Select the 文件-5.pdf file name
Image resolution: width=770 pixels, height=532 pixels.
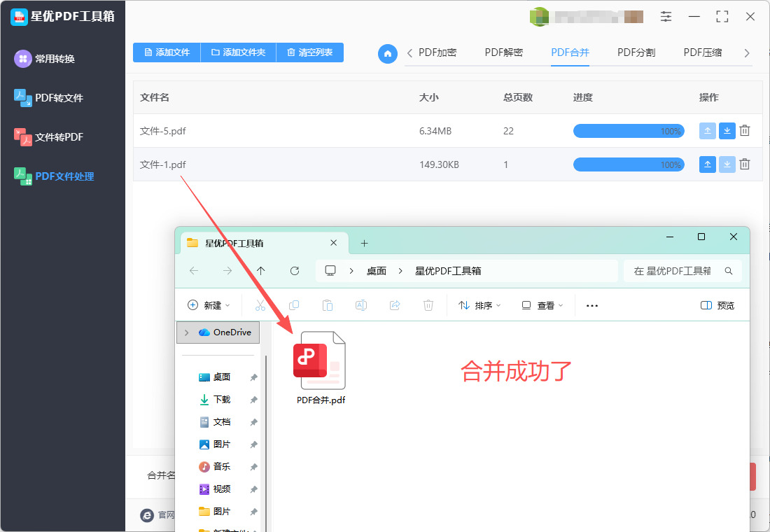pyautogui.click(x=162, y=131)
